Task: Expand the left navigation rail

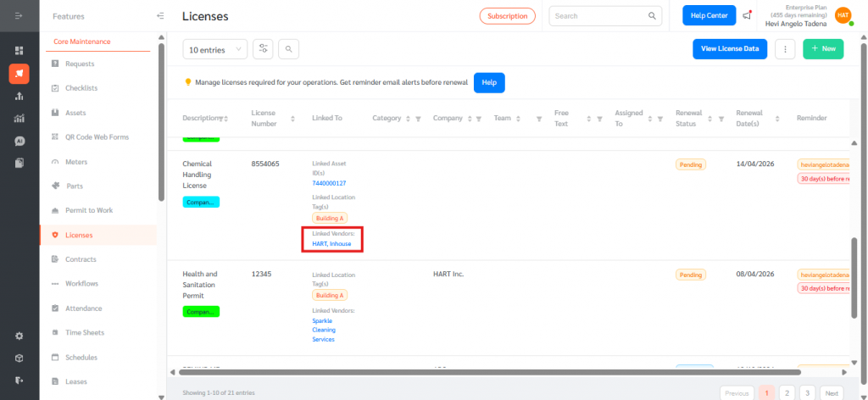Action: click(x=19, y=16)
